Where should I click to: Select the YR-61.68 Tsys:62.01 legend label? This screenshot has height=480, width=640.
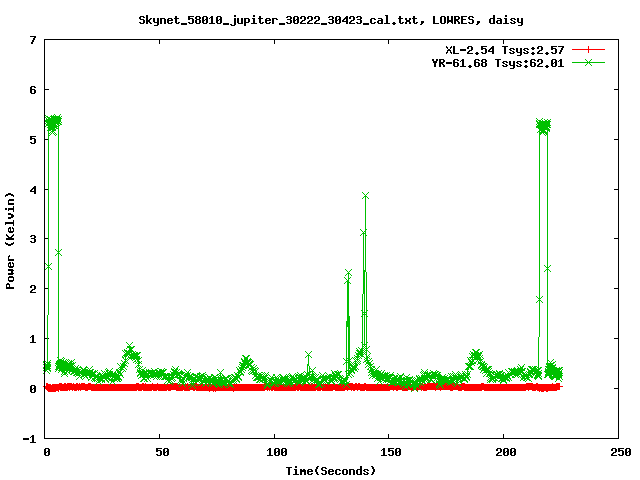[x=498, y=63]
